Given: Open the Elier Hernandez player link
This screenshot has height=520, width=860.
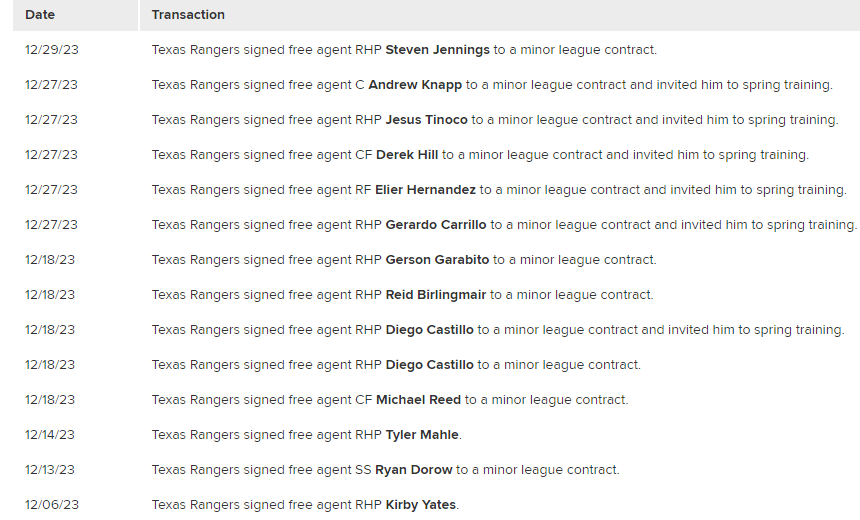Looking at the screenshot, I should (x=425, y=190).
